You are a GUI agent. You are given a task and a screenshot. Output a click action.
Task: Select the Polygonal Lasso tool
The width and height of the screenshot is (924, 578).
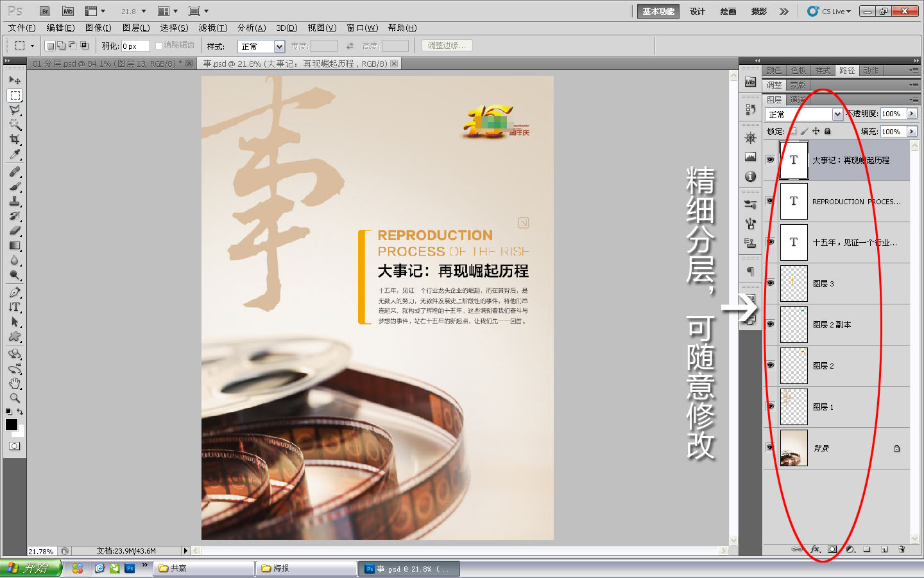[15, 110]
